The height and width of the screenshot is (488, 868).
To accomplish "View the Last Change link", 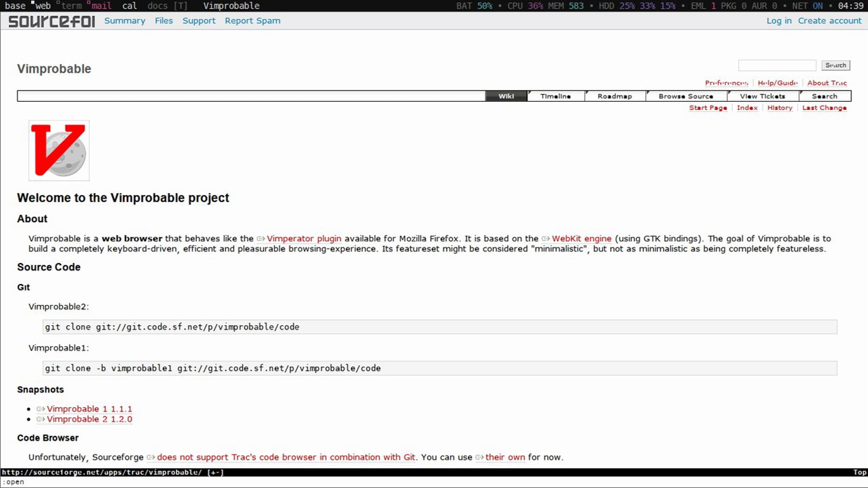I will coord(824,108).
